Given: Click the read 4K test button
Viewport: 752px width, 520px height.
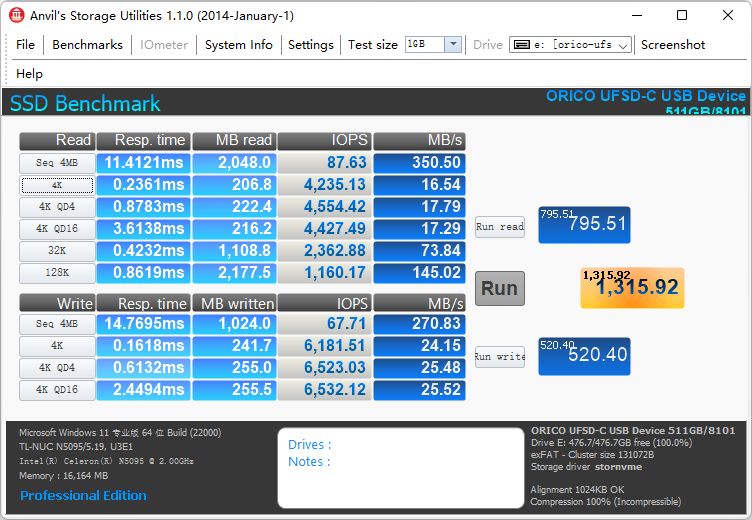Looking at the screenshot, I should (57, 185).
